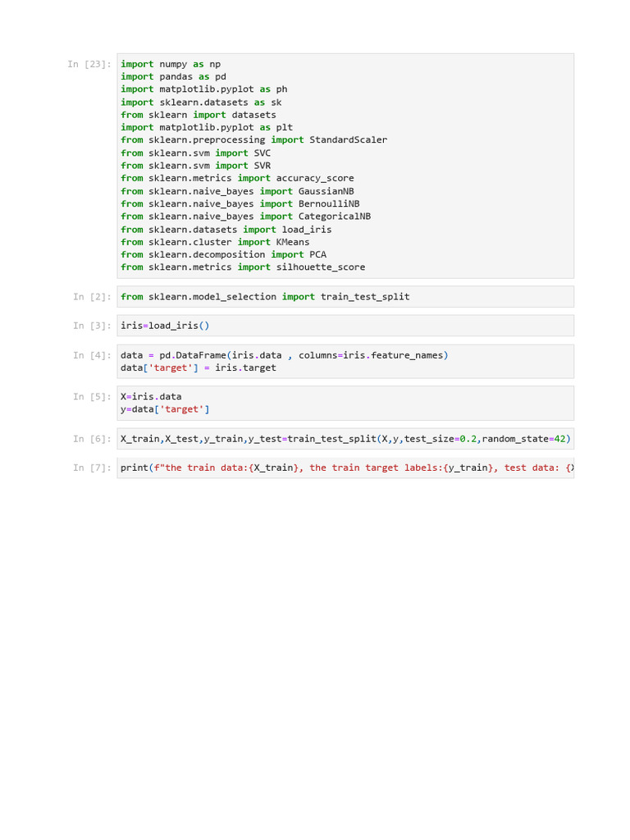The height and width of the screenshot is (840, 630).
Task: Click the 'CategoricalNB' import line
Action: (x=245, y=217)
